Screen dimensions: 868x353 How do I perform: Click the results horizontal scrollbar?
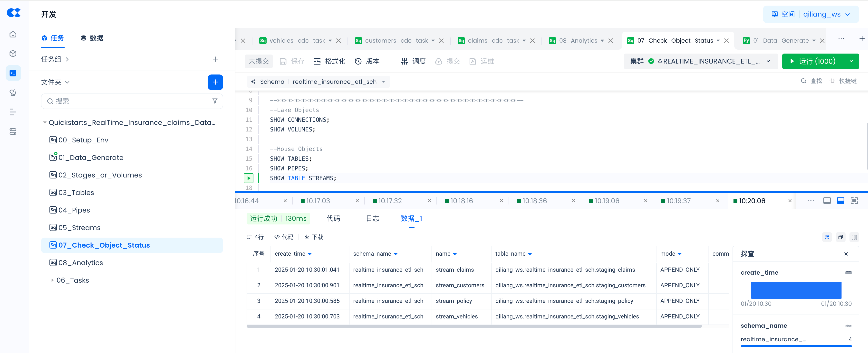tap(474, 326)
